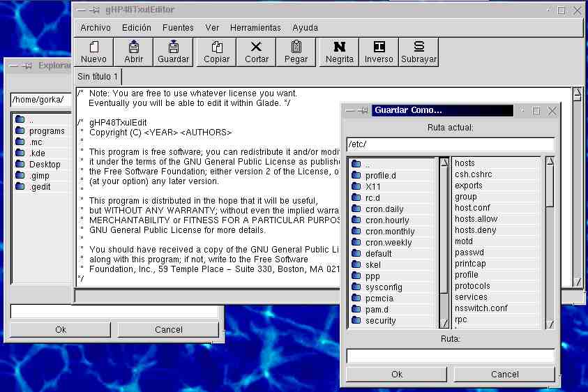
Task: Select the rc.d folder in Guardar Como
Action: pyautogui.click(x=393, y=197)
